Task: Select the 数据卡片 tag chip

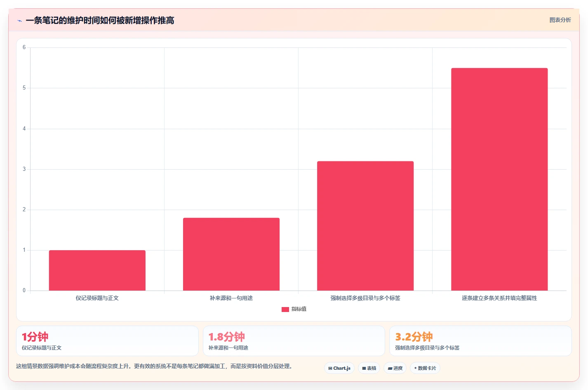Action: [x=425, y=368]
